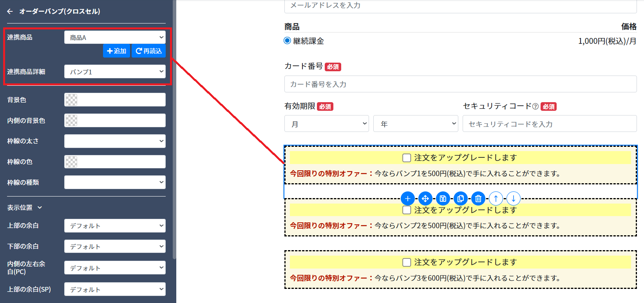This screenshot has height=303, width=644.
Task: Move block down with the down arrow icon
Action: click(x=513, y=198)
